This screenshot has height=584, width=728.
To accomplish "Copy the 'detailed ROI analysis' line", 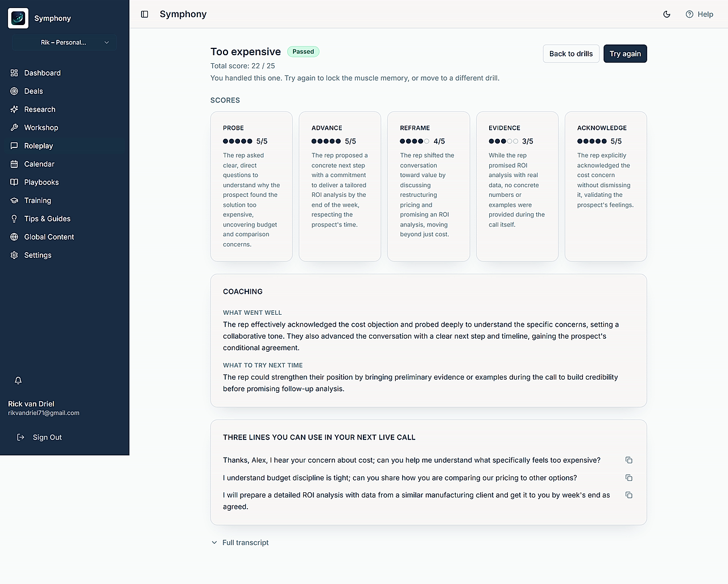I will click(x=628, y=495).
